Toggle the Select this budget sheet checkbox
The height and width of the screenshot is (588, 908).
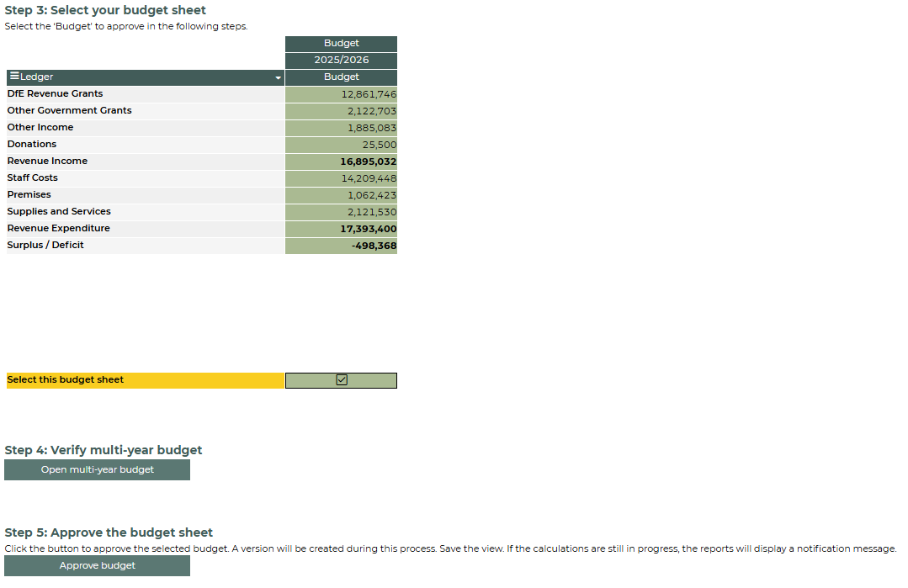(x=342, y=380)
